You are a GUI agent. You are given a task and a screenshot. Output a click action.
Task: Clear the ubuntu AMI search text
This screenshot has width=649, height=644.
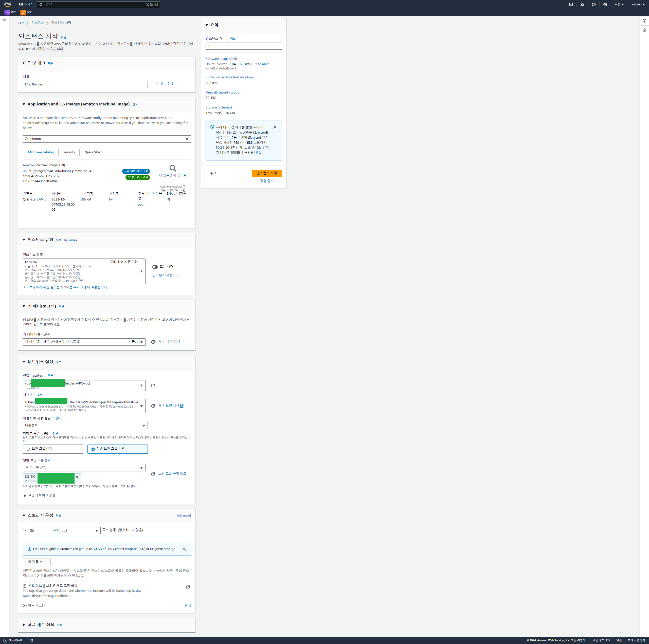click(x=187, y=139)
